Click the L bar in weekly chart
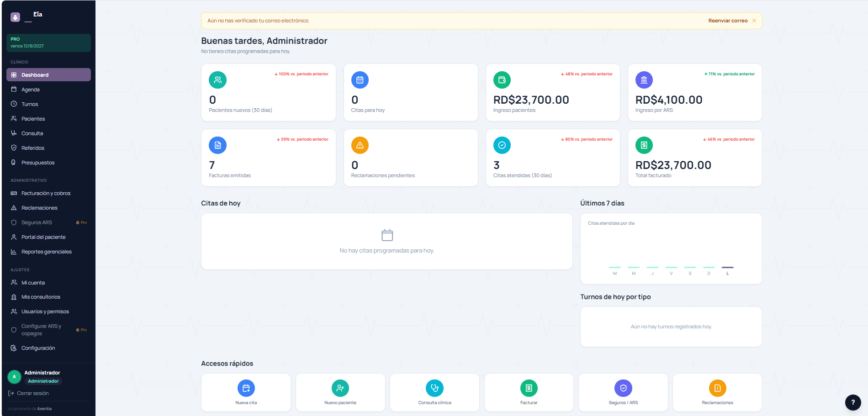The height and width of the screenshot is (416, 868). 727,267
